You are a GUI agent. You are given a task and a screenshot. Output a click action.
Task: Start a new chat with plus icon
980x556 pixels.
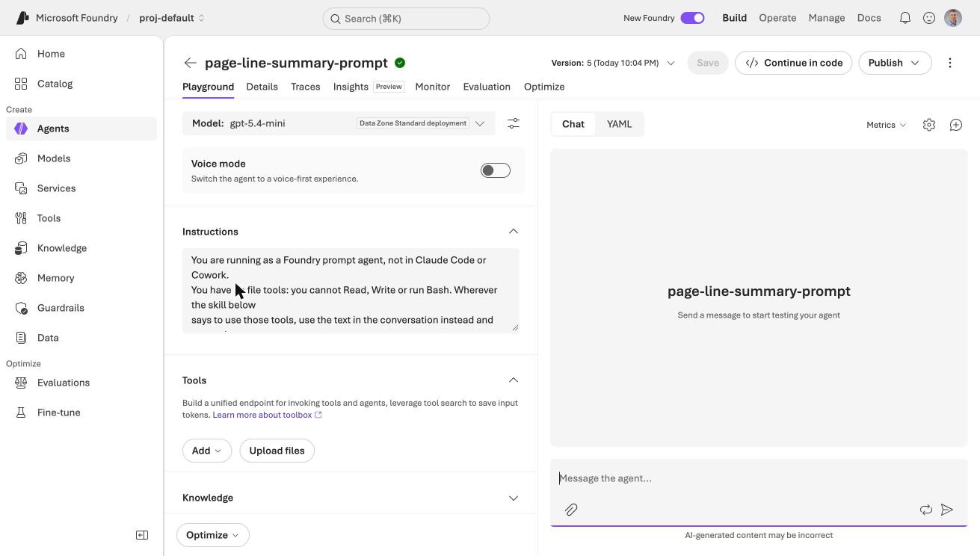click(956, 125)
